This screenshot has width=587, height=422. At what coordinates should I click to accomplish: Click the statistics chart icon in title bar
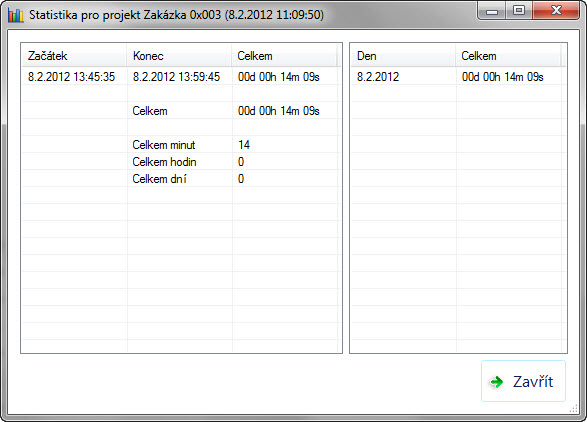(15, 15)
